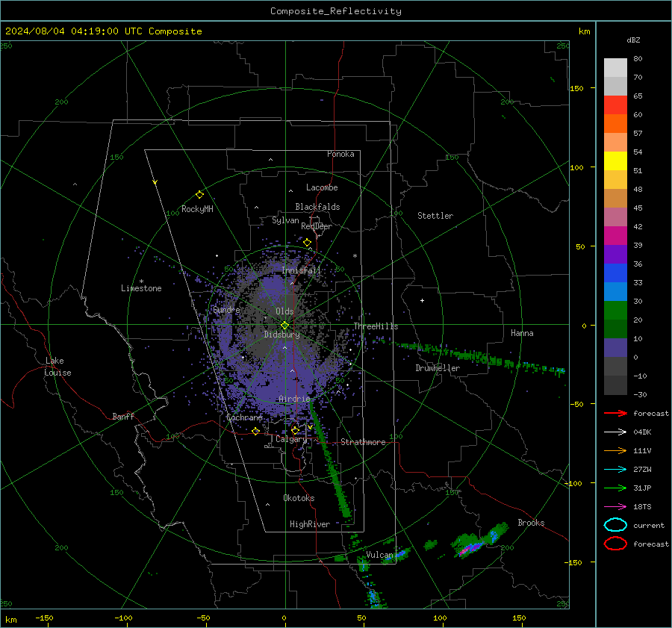
Task: Click the white asterisk marker above Limestone
Action: click(141, 282)
